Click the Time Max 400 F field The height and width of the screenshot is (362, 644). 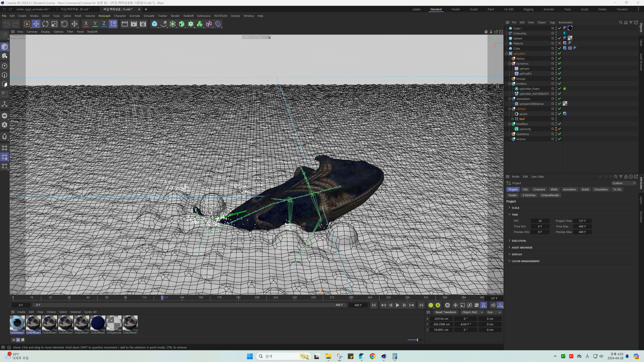pyautogui.click(x=582, y=226)
